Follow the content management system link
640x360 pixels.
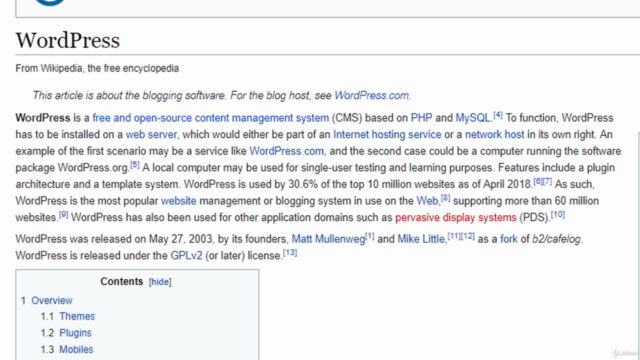click(x=262, y=118)
